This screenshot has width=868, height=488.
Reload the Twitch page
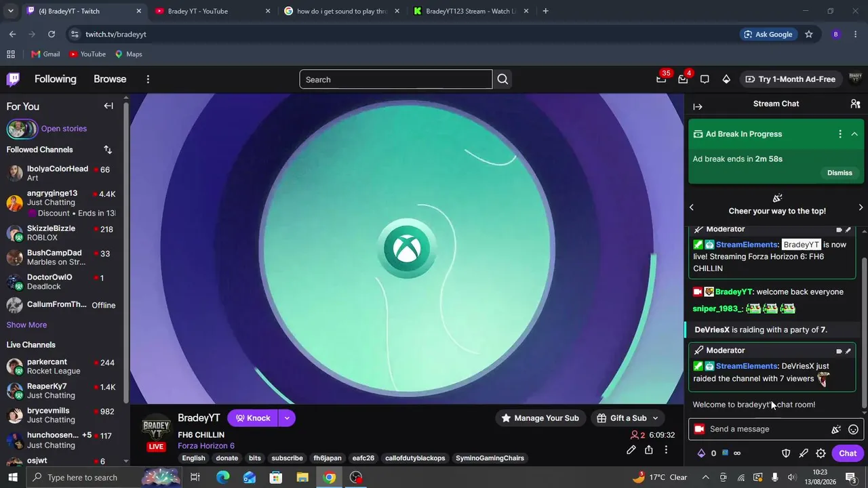click(x=52, y=34)
